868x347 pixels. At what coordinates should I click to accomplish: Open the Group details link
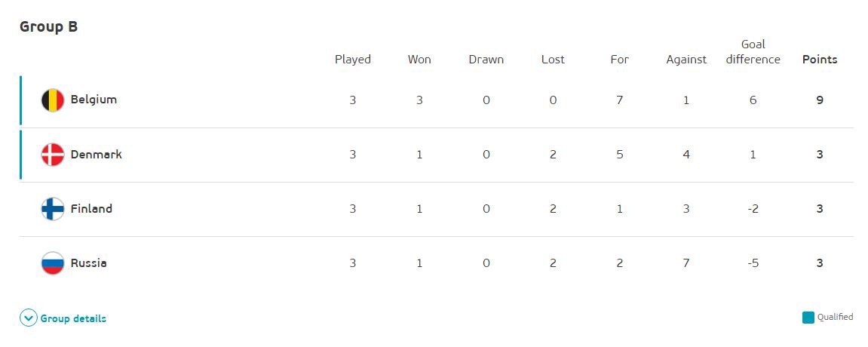pos(73,318)
